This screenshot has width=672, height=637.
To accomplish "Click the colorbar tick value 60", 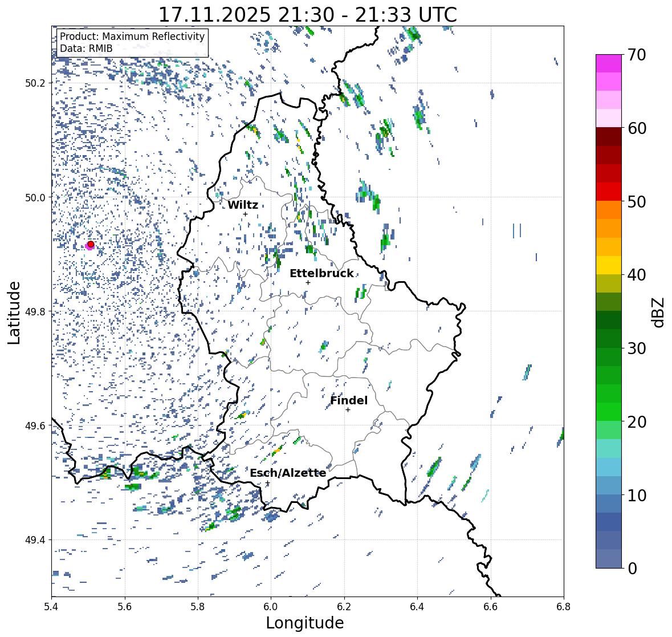I will coord(637,128).
